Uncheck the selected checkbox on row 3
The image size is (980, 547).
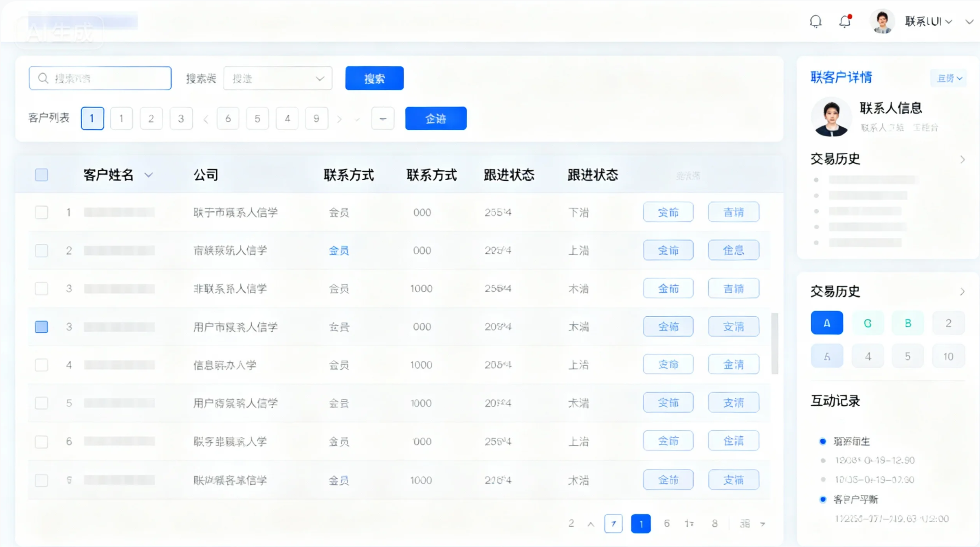tap(41, 326)
